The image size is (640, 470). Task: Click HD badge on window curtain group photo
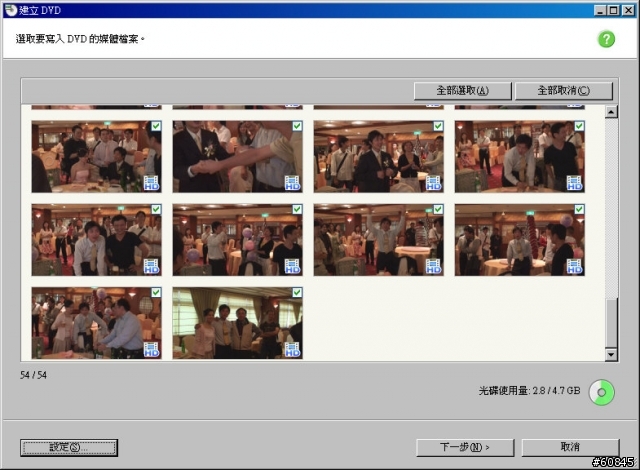click(x=292, y=350)
